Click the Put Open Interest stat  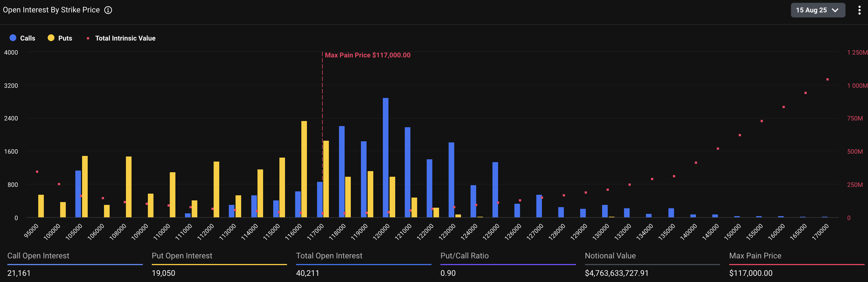point(182,256)
